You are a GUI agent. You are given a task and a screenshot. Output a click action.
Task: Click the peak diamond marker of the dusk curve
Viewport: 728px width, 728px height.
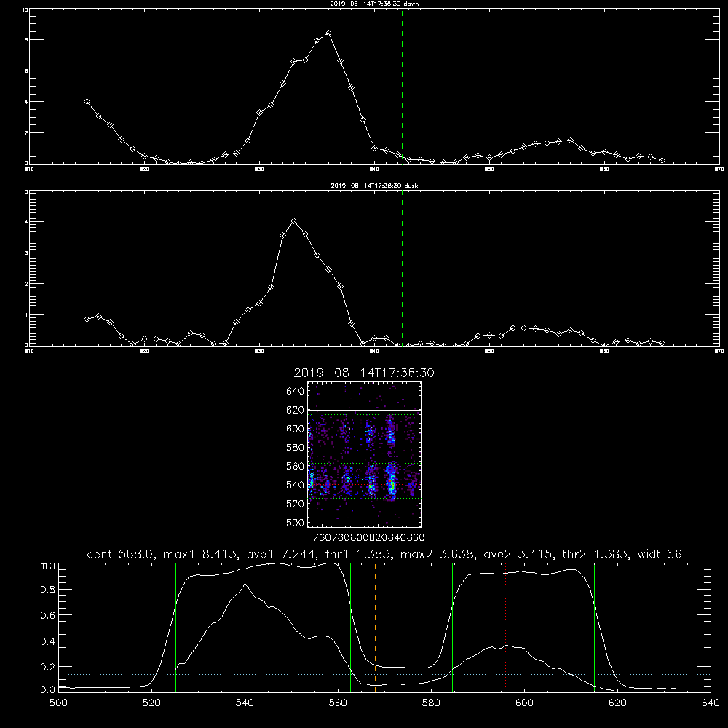point(293,221)
